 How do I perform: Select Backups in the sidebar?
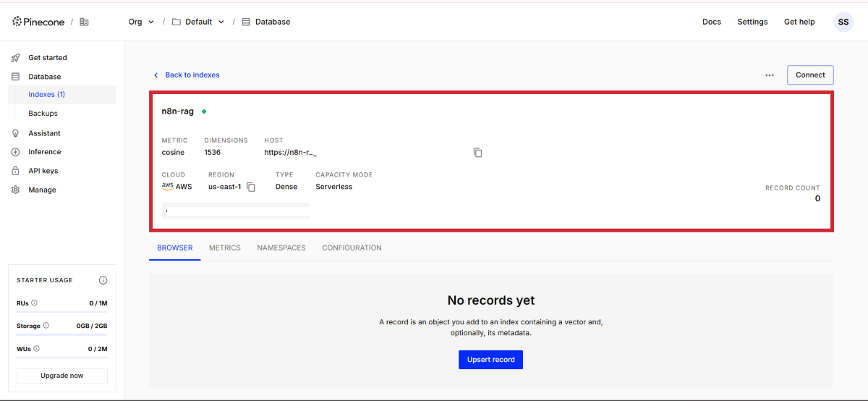coord(43,114)
